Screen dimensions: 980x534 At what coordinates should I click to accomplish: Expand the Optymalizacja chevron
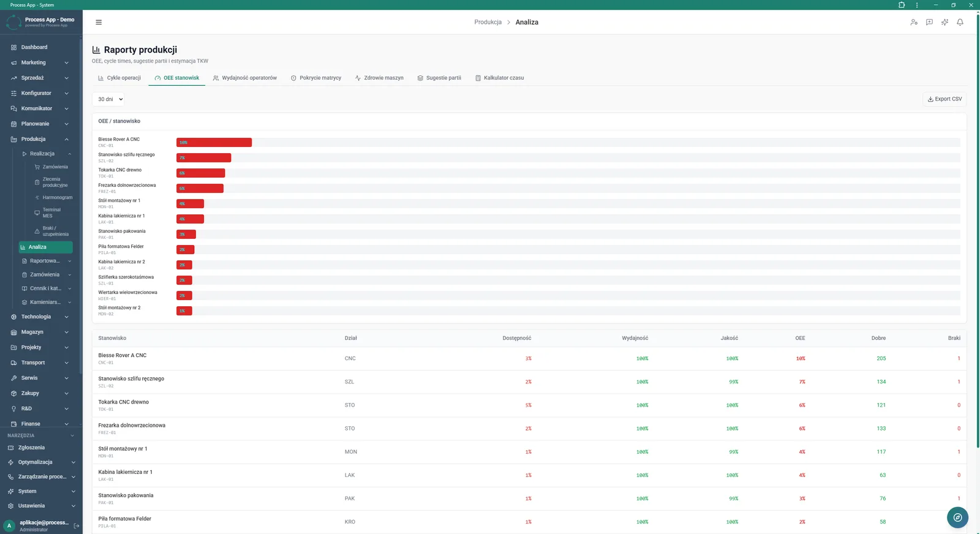coord(73,462)
